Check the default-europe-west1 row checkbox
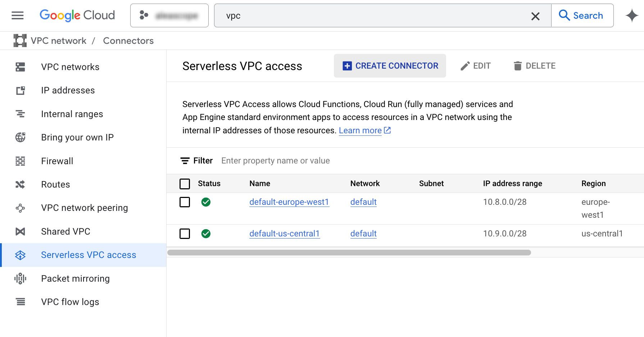Screen dimensions: 644x337 tap(185, 202)
